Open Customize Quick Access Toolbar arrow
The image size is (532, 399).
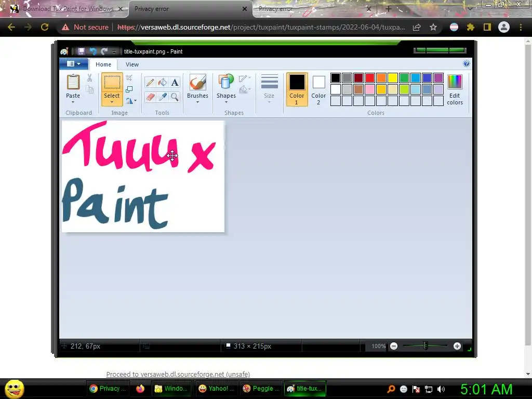(x=114, y=51)
